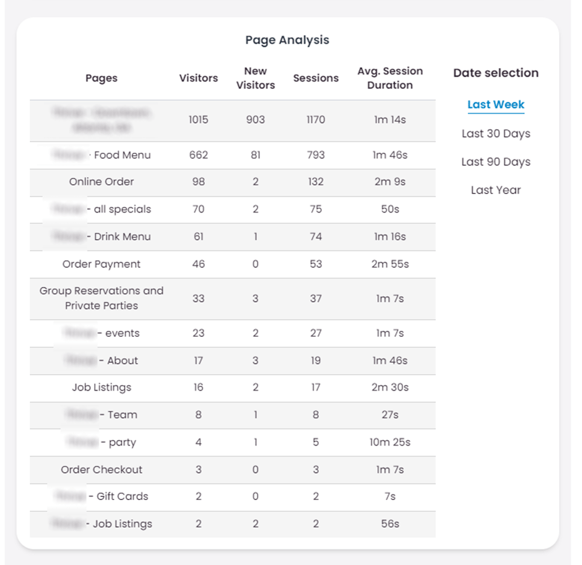This screenshot has width=582, height=565.
Task: Select the Drink Menu page row
Action: (232, 237)
